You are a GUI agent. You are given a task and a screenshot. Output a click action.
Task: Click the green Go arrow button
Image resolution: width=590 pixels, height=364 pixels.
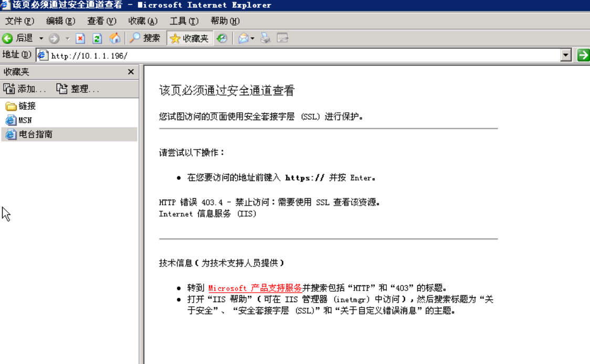click(x=584, y=55)
